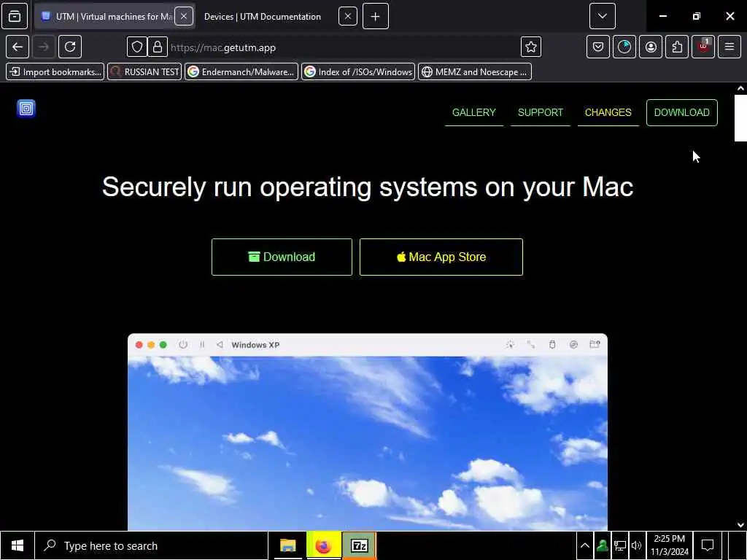This screenshot has height=560, width=747.
Task: Show hidden system tray icons chevron
Action: point(584,545)
